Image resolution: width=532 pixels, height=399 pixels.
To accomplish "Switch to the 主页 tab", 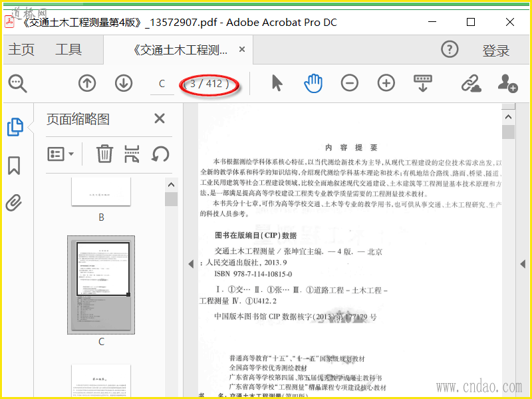I will pos(21,49).
